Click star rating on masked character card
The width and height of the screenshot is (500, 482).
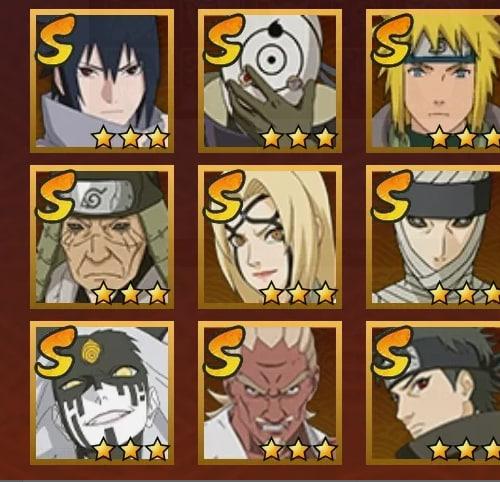(x=298, y=137)
